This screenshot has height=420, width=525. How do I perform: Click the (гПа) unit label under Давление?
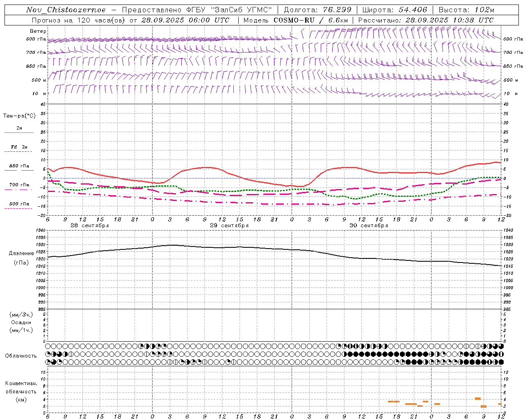[x=21, y=263]
